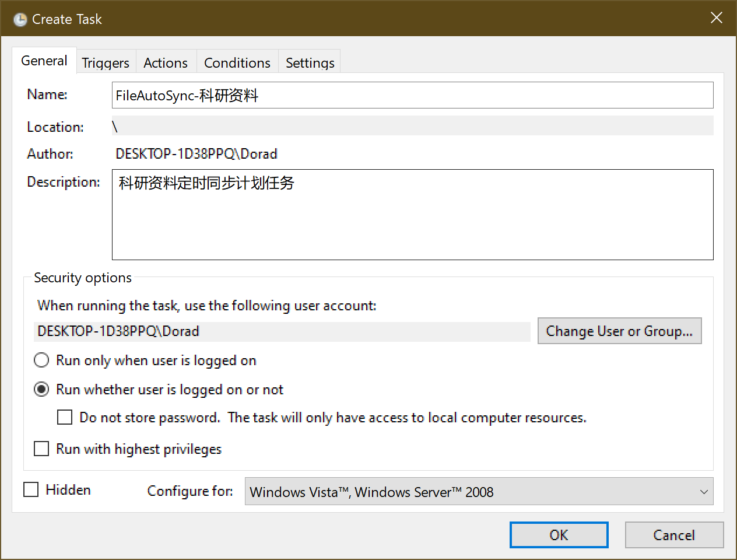Open the Actions tab
This screenshot has width=737, height=560.
(166, 62)
